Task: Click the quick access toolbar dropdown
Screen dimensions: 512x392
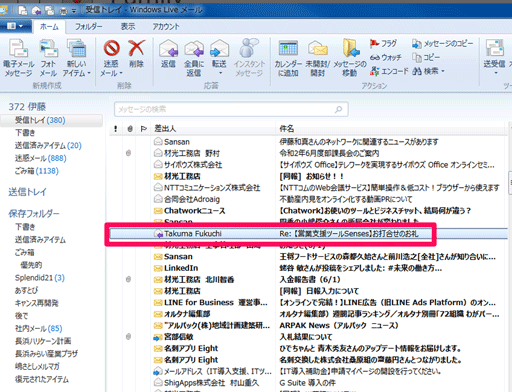Action: click(74, 11)
